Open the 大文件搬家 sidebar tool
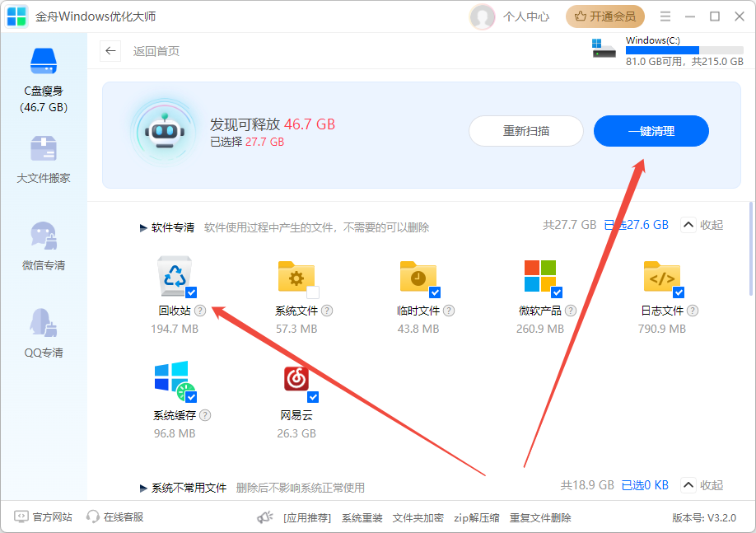Image resolution: width=756 pixels, height=533 pixels. 44,160
